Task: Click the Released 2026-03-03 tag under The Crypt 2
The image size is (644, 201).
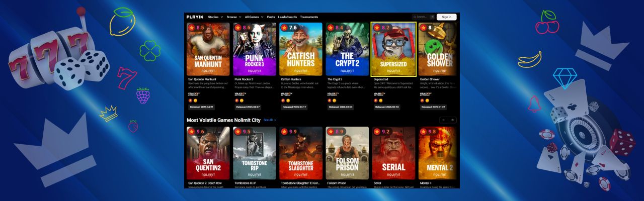Action: click(x=341, y=107)
